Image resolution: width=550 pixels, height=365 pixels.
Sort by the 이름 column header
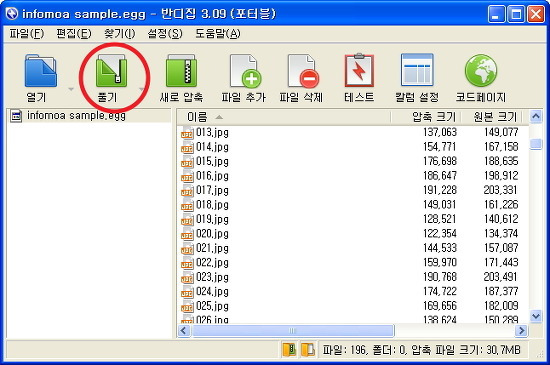[283, 117]
